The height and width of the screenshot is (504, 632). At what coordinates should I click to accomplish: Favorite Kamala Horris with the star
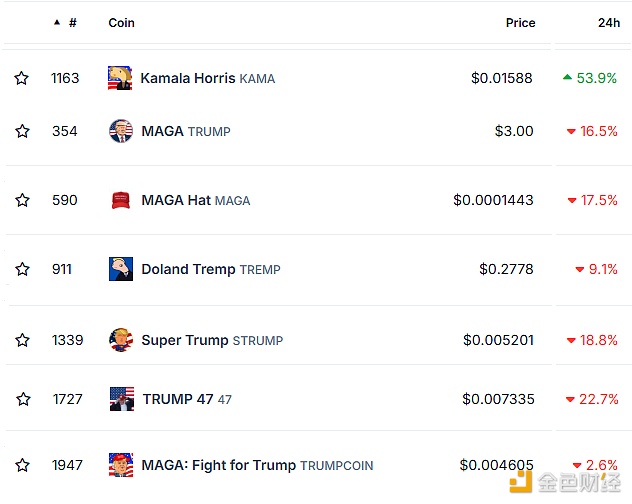(x=21, y=78)
